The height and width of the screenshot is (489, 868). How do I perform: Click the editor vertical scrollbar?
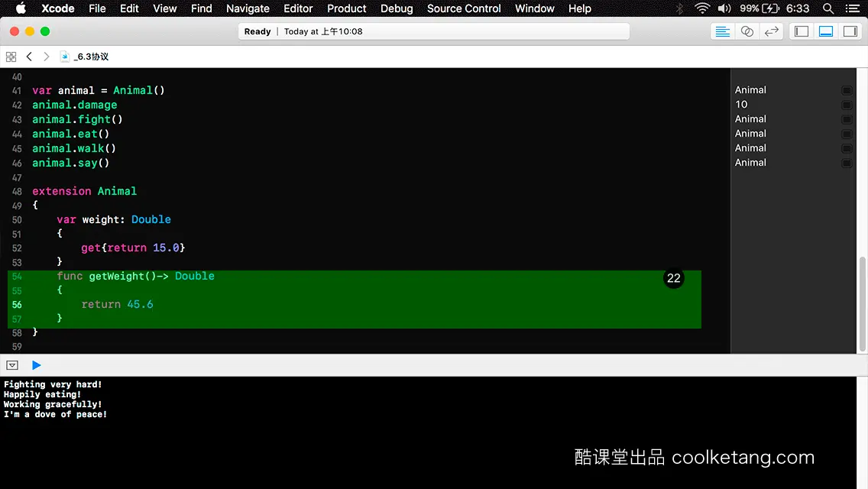(x=862, y=303)
